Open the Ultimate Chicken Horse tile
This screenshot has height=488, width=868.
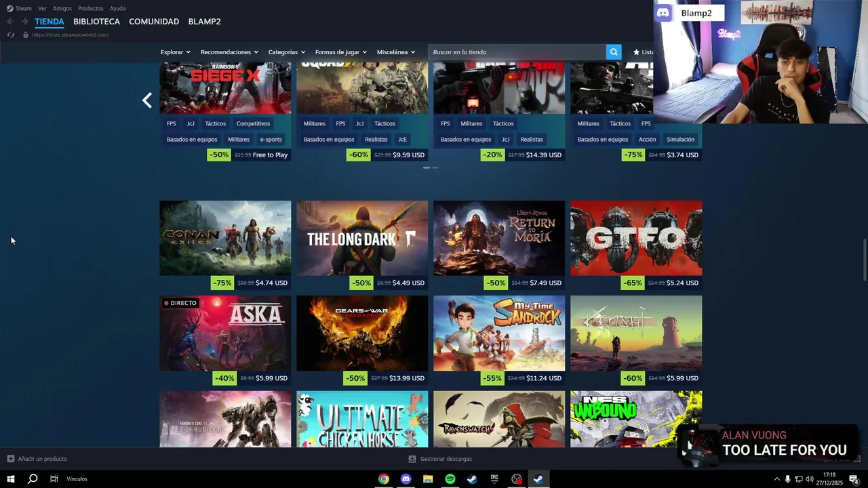[362, 419]
